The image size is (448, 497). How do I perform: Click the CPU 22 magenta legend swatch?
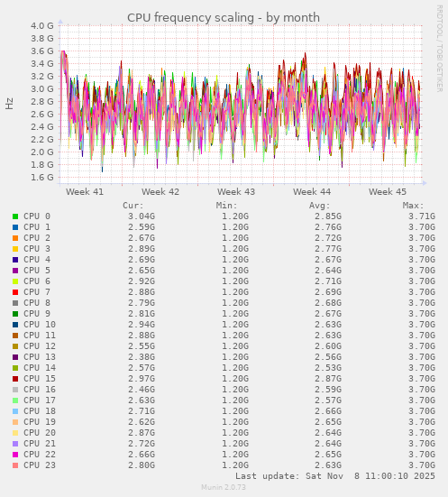tap(15, 455)
